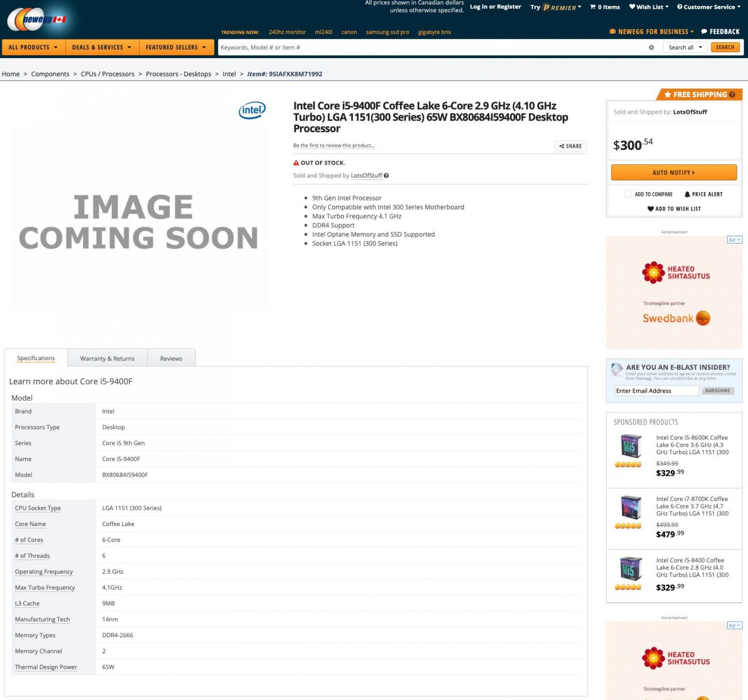Expand the Wish List dropdown in header

click(x=667, y=7)
